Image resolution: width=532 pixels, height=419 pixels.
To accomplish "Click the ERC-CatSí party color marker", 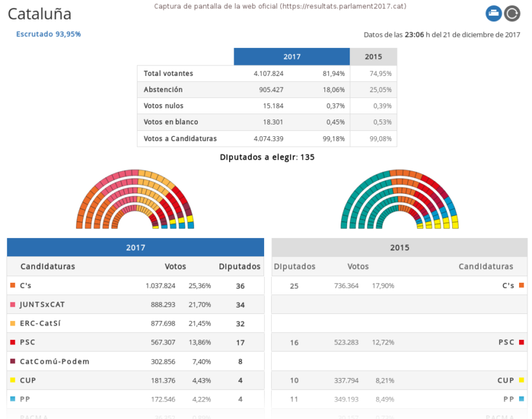I will tap(12, 323).
